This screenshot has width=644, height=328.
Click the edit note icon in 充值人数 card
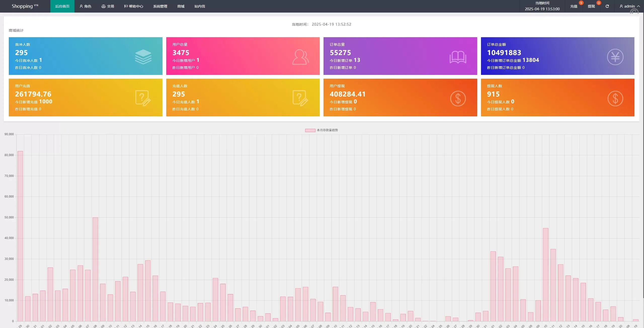click(300, 98)
